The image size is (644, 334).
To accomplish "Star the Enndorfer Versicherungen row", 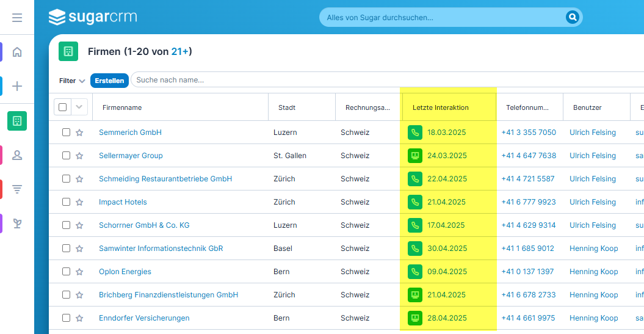I will pos(79,318).
